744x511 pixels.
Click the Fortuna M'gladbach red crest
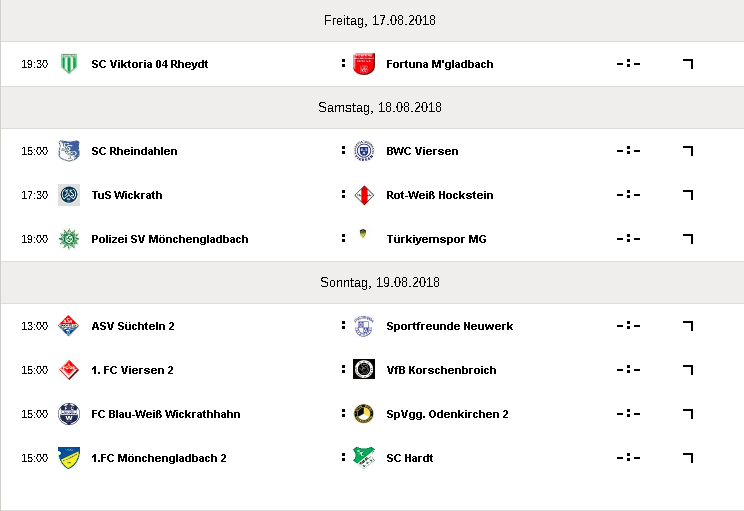[364, 64]
